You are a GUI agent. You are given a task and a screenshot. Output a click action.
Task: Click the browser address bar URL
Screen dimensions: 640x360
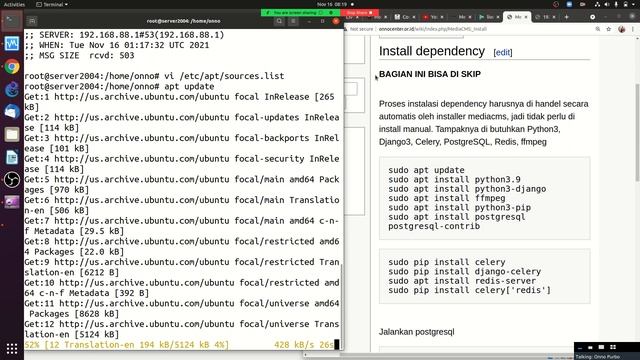(433, 29)
